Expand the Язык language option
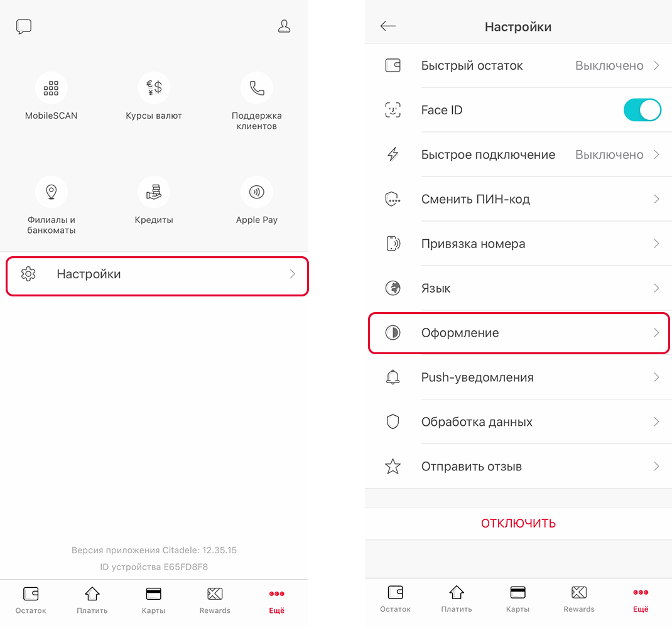Viewport: 672px width, 628px height. (x=518, y=288)
